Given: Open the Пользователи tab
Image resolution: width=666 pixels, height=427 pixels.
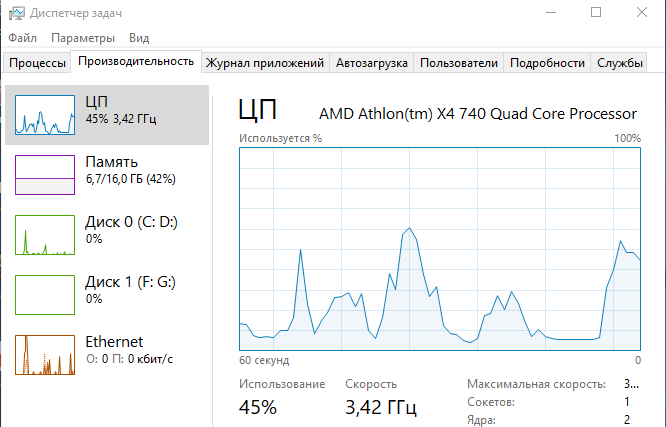Looking at the screenshot, I should tap(458, 63).
